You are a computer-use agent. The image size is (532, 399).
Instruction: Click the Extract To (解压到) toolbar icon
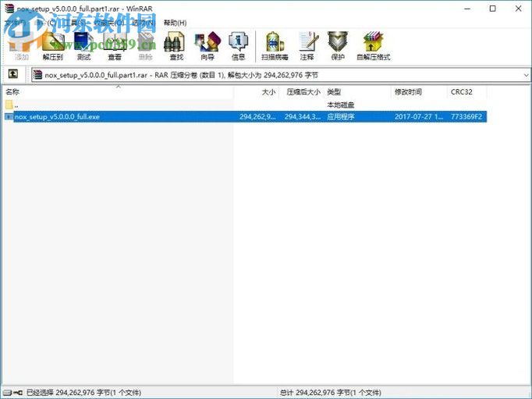tap(53, 46)
